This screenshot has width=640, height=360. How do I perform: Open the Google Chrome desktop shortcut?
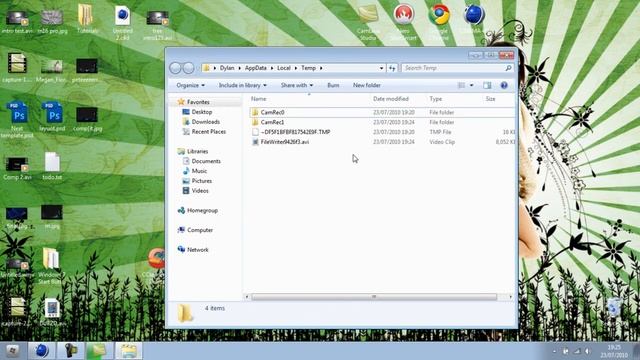coord(439,22)
